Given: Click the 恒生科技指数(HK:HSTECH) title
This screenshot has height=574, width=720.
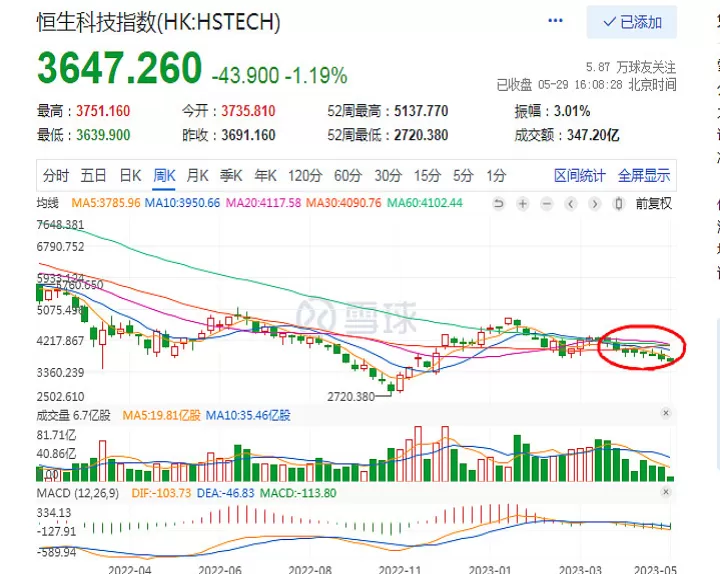Looking at the screenshot, I should pos(158,22).
